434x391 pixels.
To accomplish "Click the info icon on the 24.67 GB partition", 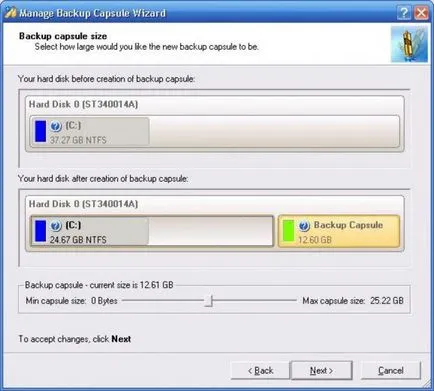I will [56, 226].
